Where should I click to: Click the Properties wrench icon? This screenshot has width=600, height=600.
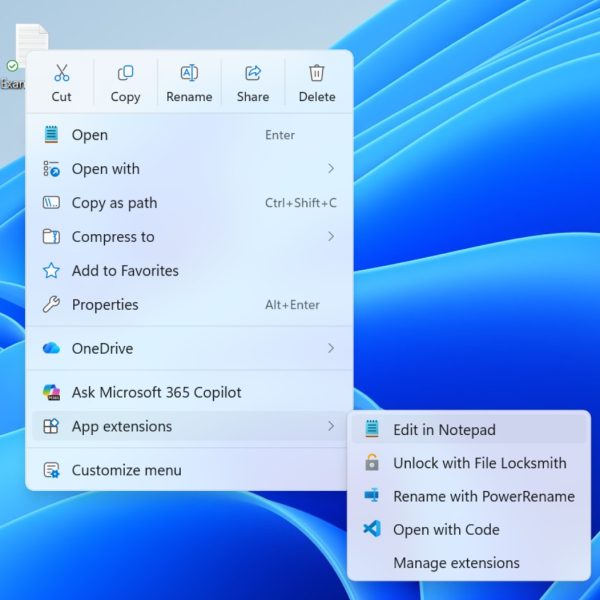pyautogui.click(x=51, y=305)
